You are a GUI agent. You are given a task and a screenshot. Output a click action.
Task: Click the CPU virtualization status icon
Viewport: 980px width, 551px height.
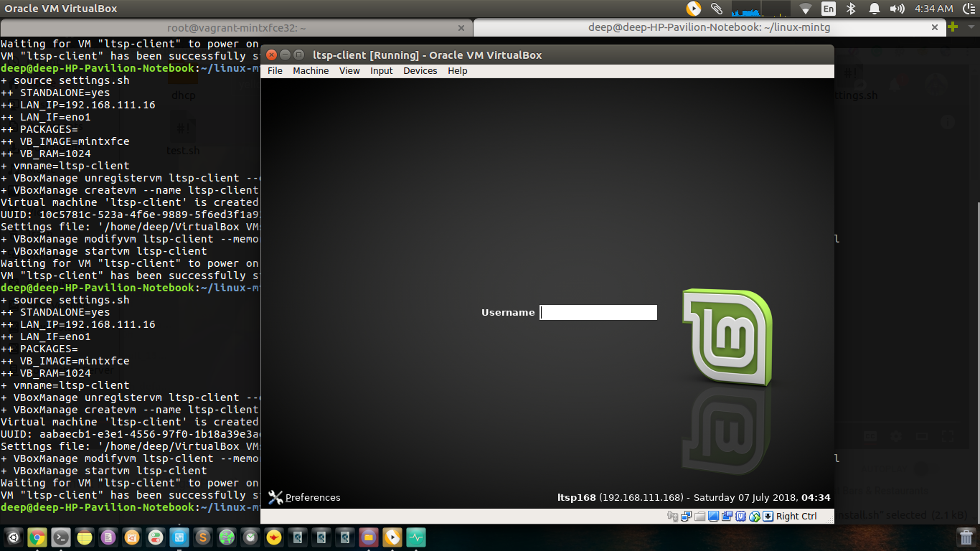click(x=741, y=516)
